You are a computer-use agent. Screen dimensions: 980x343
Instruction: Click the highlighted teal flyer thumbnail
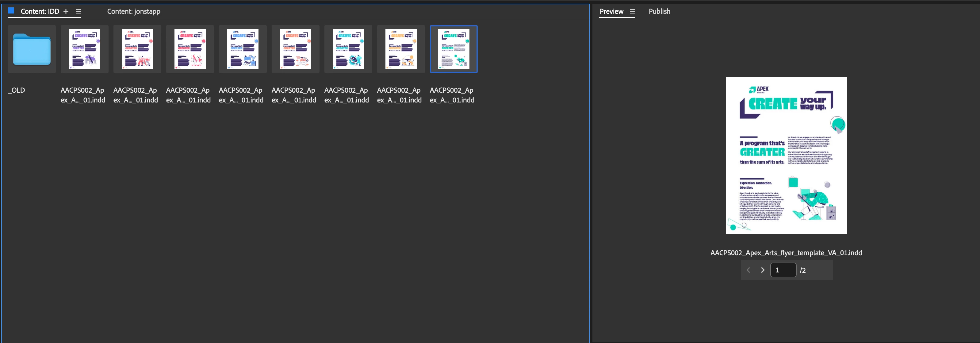coord(454,49)
